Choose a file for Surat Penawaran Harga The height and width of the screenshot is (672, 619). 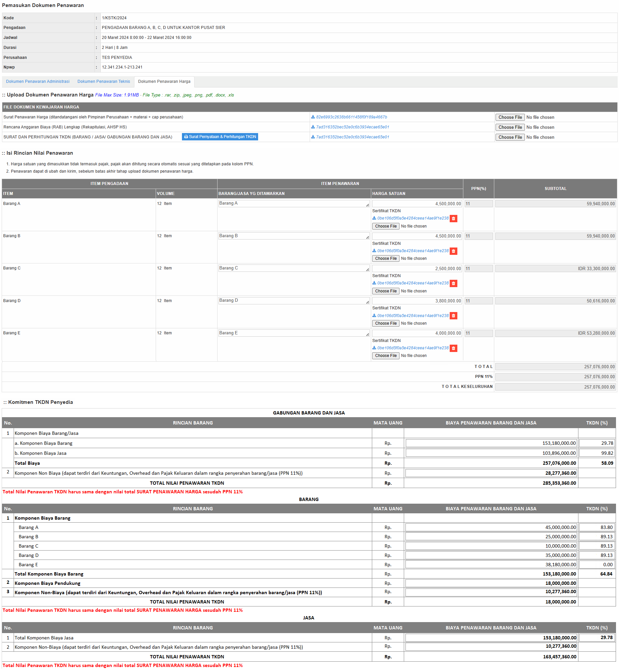pos(510,117)
